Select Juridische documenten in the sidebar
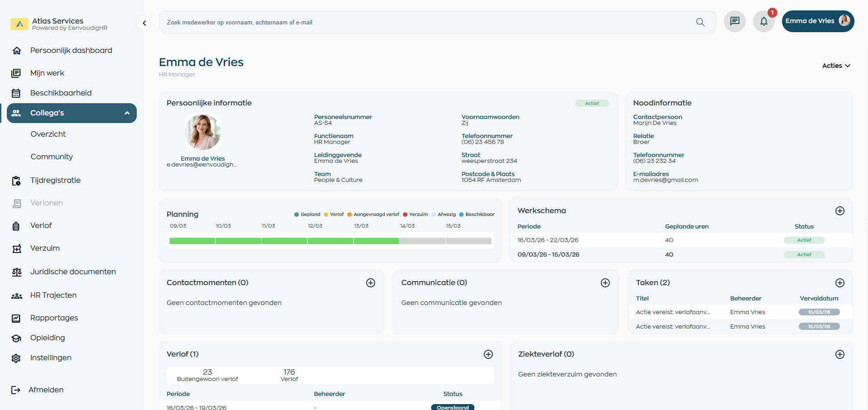The height and width of the screenshot is (410, 868). pos(73,272)
